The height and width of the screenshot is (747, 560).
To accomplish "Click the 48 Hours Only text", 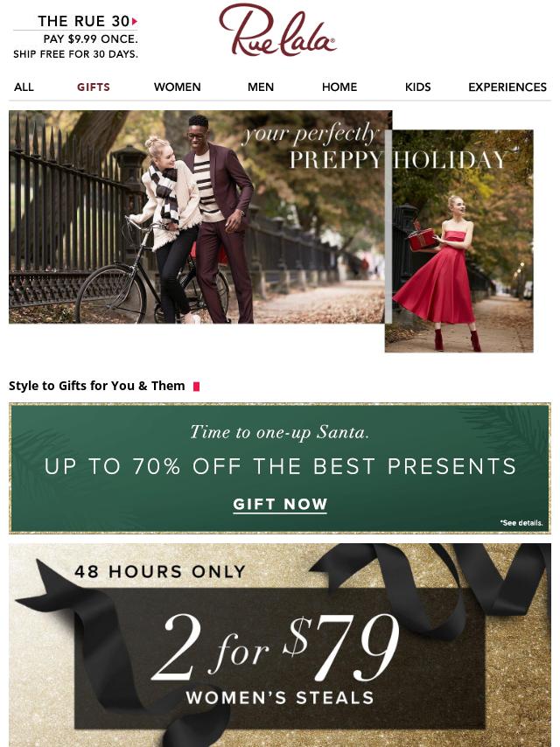I will [x=160, y=571].
